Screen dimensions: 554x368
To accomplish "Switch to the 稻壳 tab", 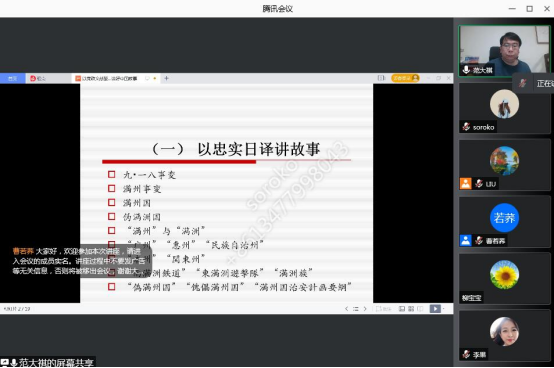I will tap(38, 78).
